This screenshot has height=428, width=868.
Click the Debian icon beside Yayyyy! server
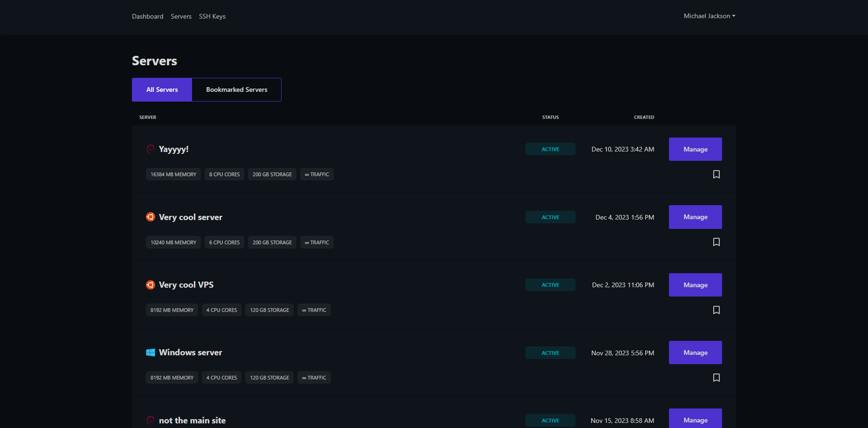pyautogui.click(x=150, y=149)
